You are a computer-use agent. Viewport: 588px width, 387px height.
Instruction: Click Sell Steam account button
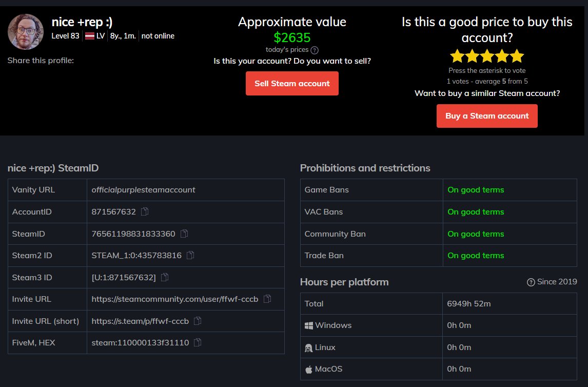click(x=292, y=83)
